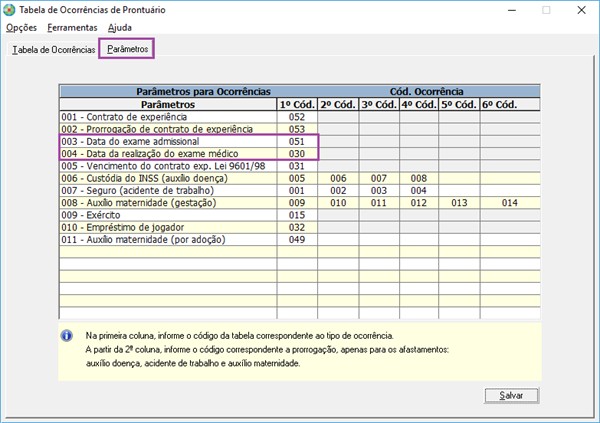Click code cell 032 for Empréstimo de jogador

297,227
